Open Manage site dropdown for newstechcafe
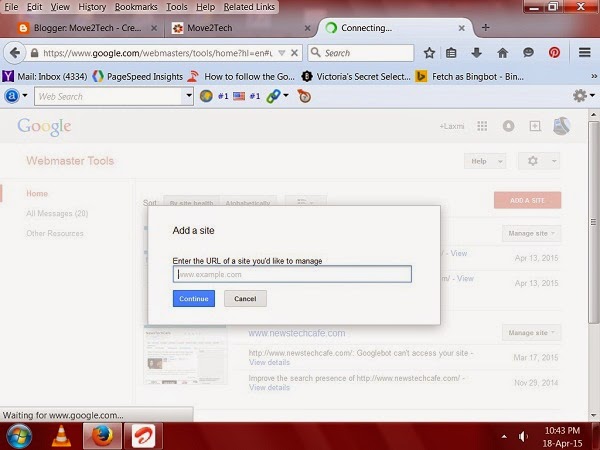The width and height of the screenshot is (600, 450). point(531,333)
